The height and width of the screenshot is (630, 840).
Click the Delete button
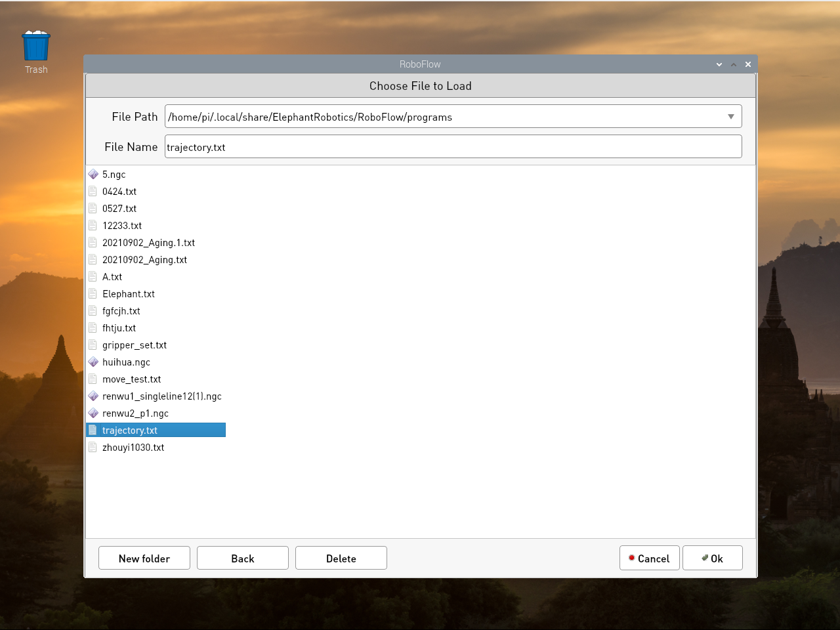[x=341, y=558]
